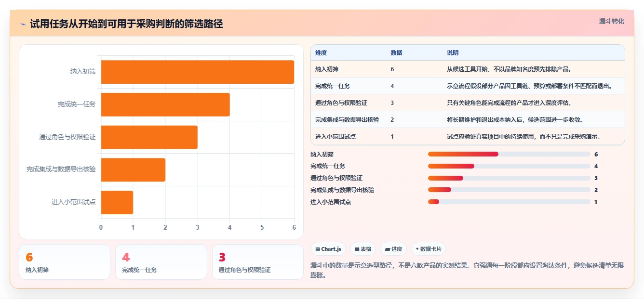Click the 通过角色与权限验证 progress bar

(x=509, y=178)
